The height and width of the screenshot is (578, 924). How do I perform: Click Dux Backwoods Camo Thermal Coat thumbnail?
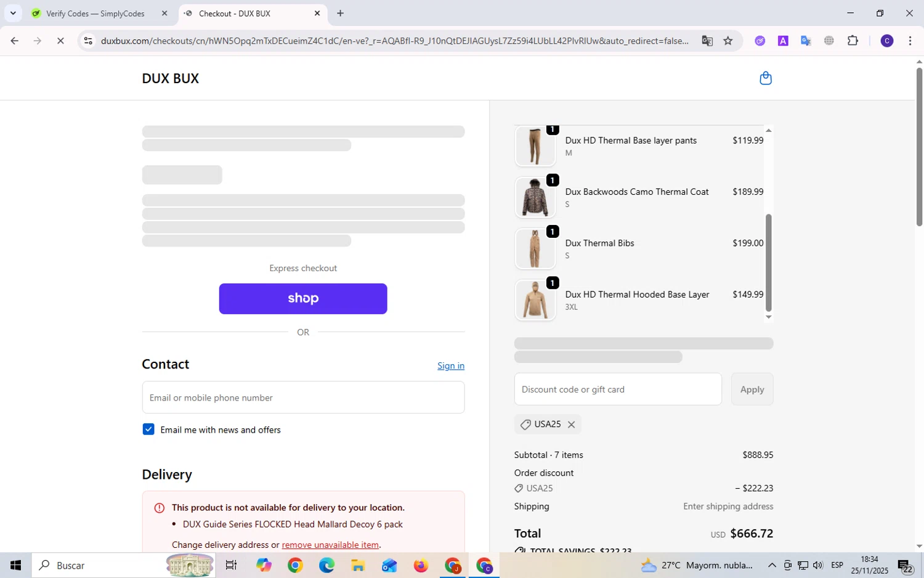tap(535, 197)
